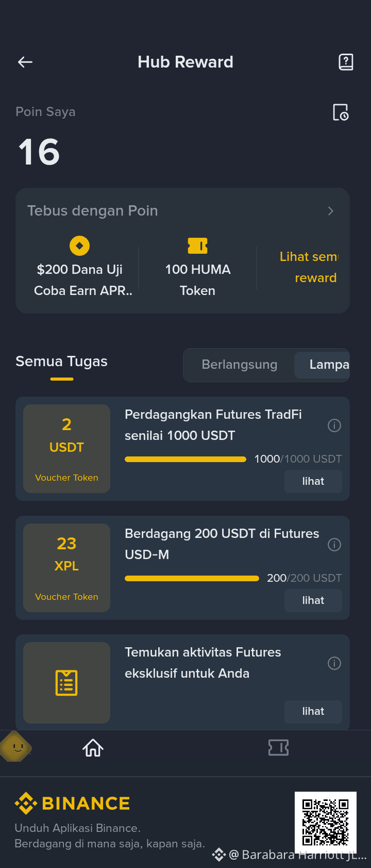
Task: Tap info icon for Temukan aktivitas Futures
Action: click(x=334, y=663)
